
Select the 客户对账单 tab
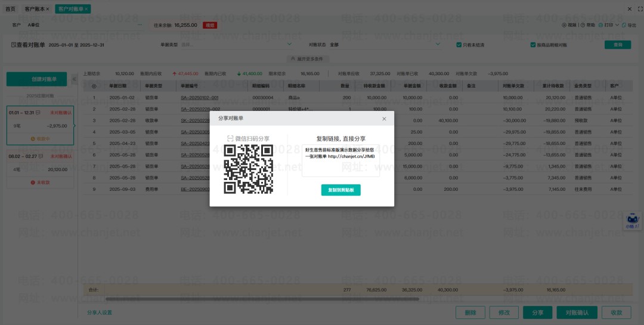(70, 8)
